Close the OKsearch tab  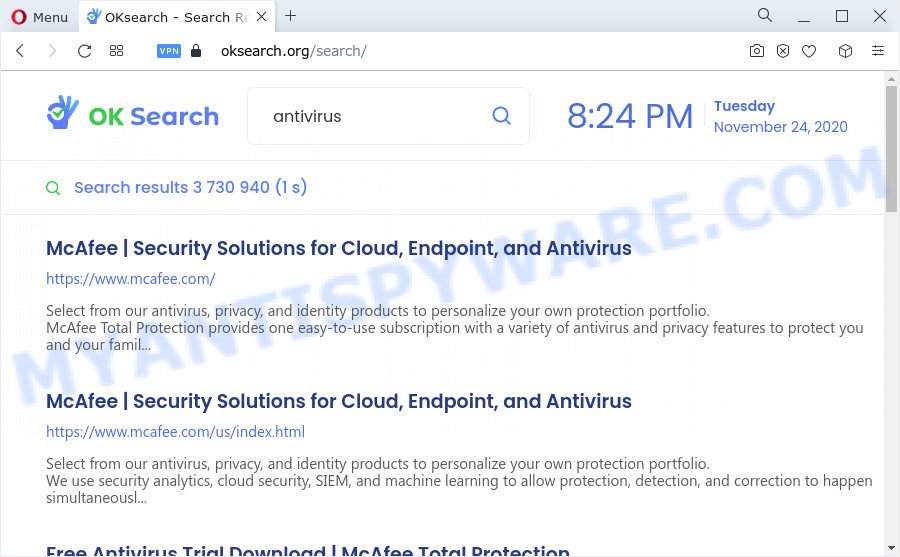click(x=261, y=17)
